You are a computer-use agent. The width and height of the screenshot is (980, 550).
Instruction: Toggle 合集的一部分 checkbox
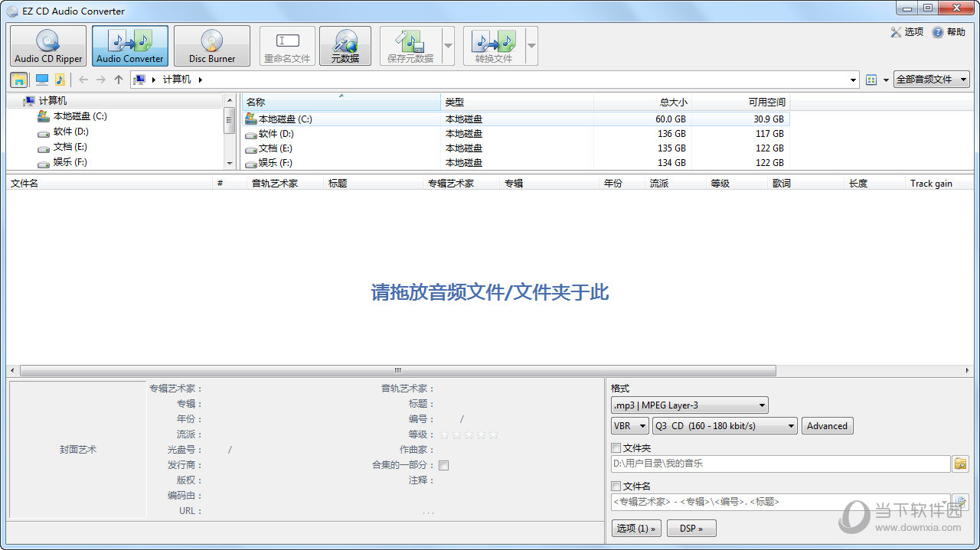[444, 465]
